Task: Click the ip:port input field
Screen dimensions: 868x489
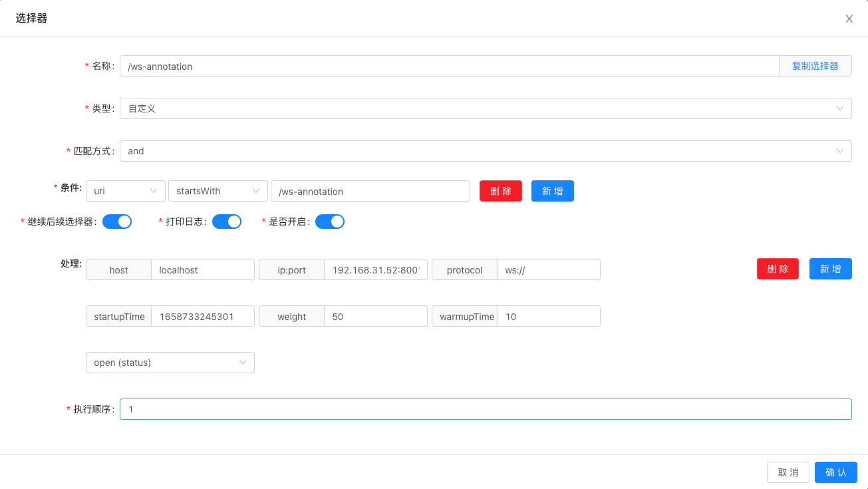Action: (375, 269)
